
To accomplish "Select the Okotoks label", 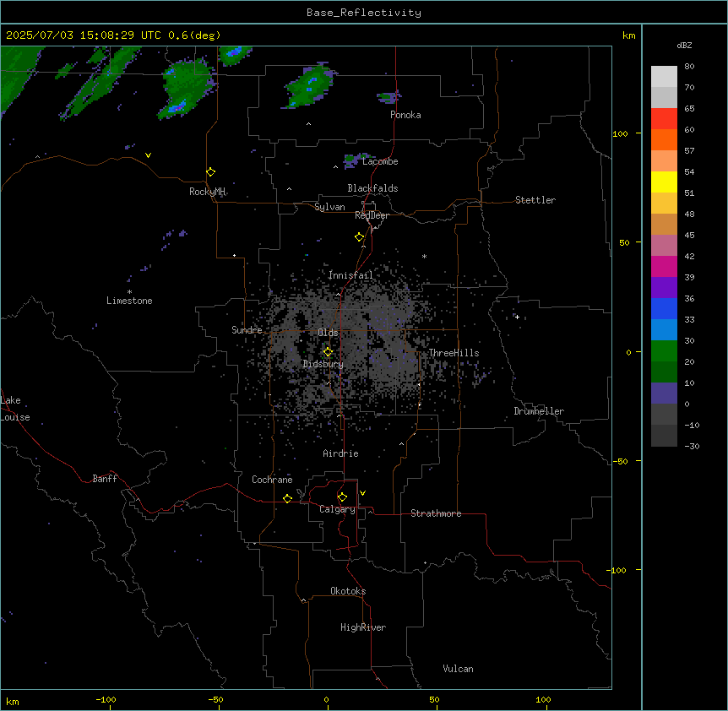I will click(x=348, y=591).
